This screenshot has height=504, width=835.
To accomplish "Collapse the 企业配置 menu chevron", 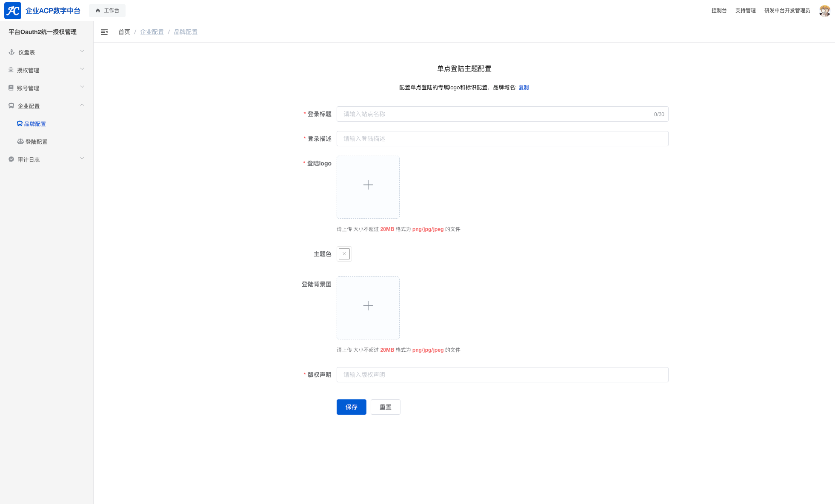I will [82, 105].
